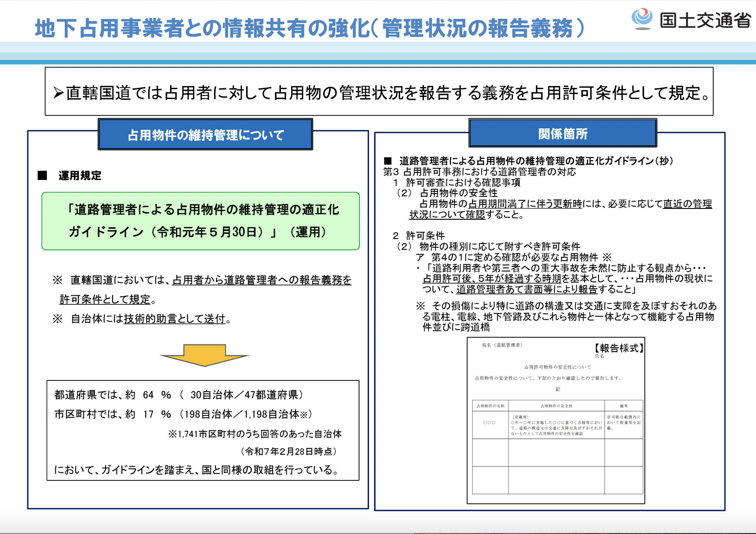Click the 【報告様式】 label

(619, 348)
